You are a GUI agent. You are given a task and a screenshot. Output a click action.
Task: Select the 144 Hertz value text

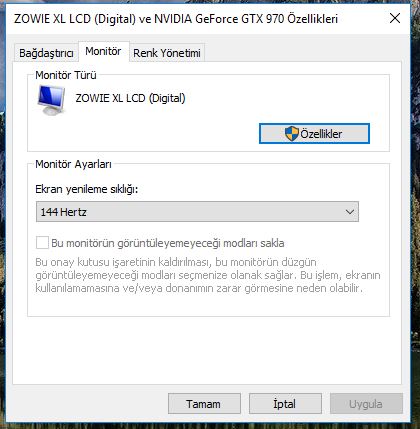[x=64, y=212]
